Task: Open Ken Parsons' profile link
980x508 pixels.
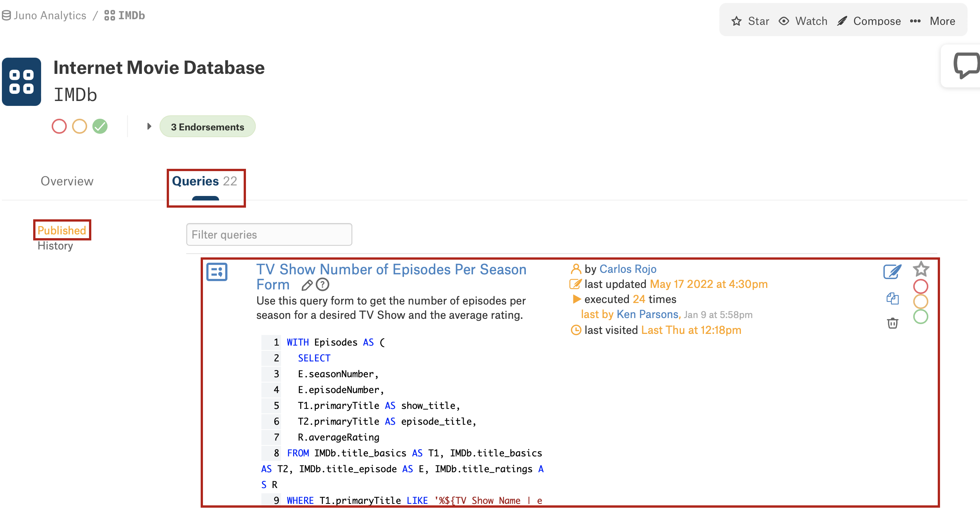Action: tap(648, 315)
